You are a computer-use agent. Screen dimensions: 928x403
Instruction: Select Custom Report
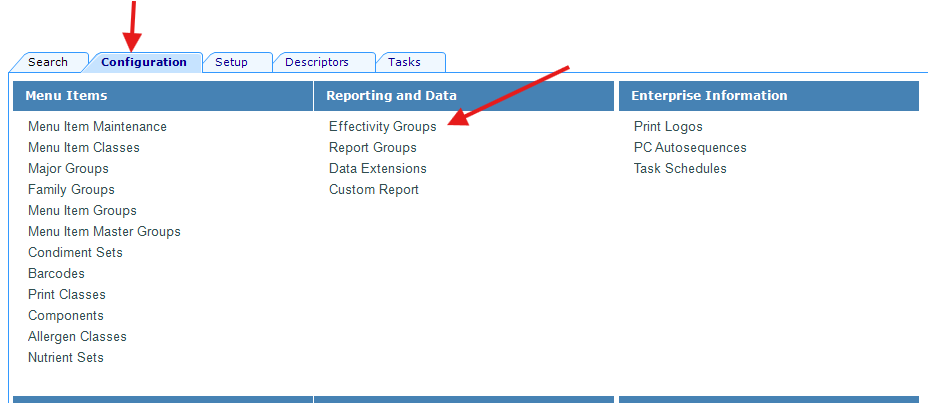(x=373, y=190)
